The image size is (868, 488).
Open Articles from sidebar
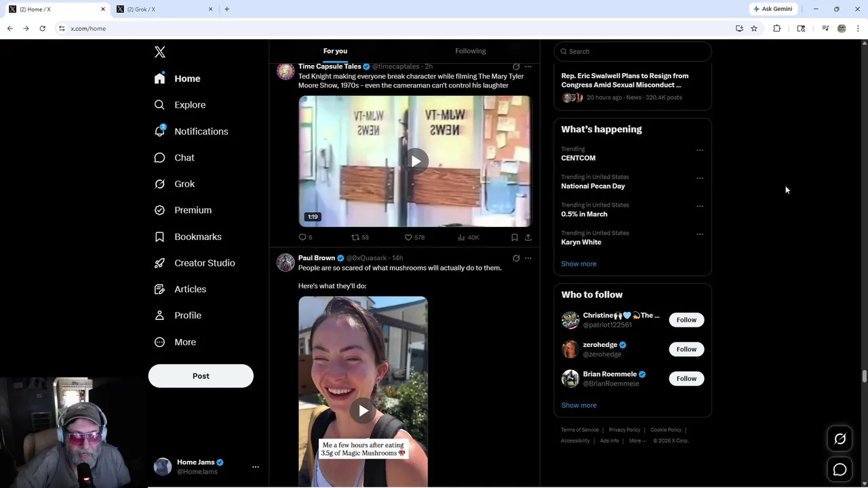[x=180, y=289]
